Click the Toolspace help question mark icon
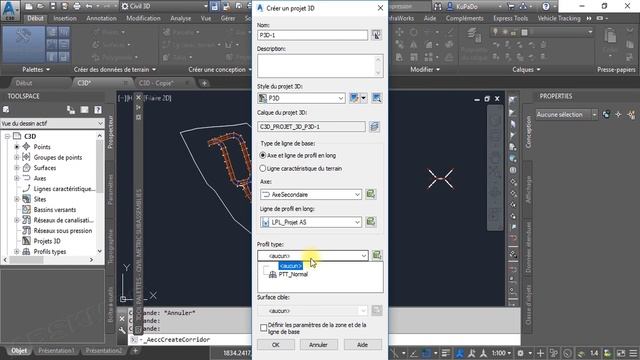This screenshot has height=360, width=640. tap(98, 109)
